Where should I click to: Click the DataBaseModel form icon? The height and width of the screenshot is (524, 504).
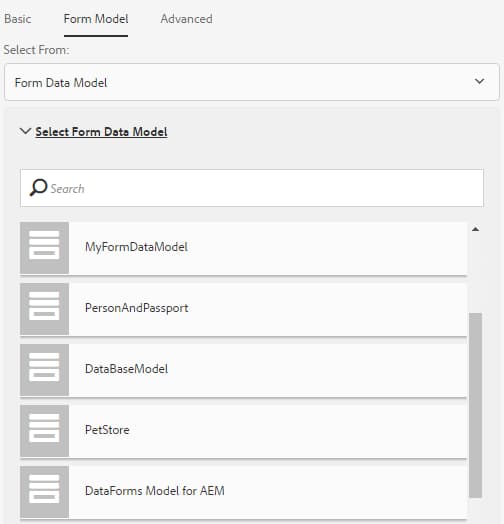[44, 370]
